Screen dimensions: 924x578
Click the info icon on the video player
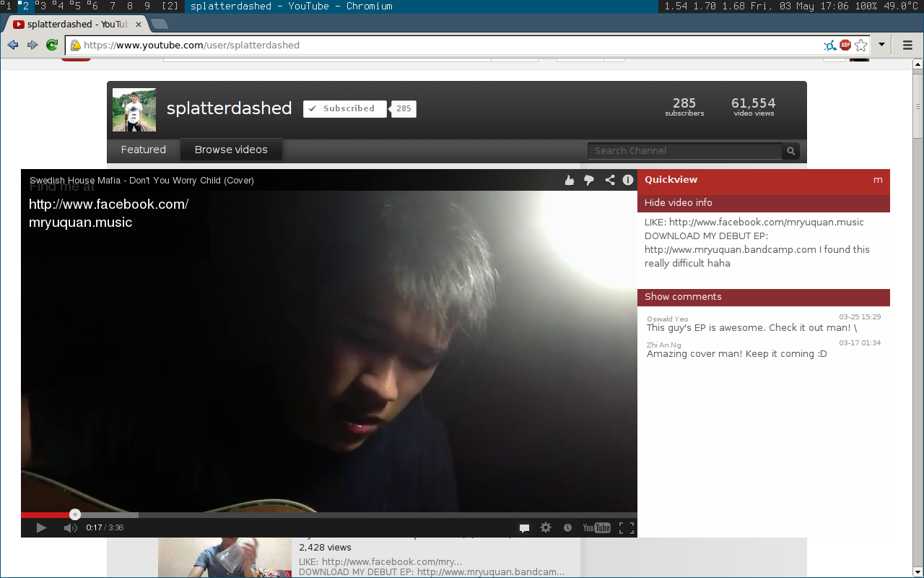click(x=628, y=180)
